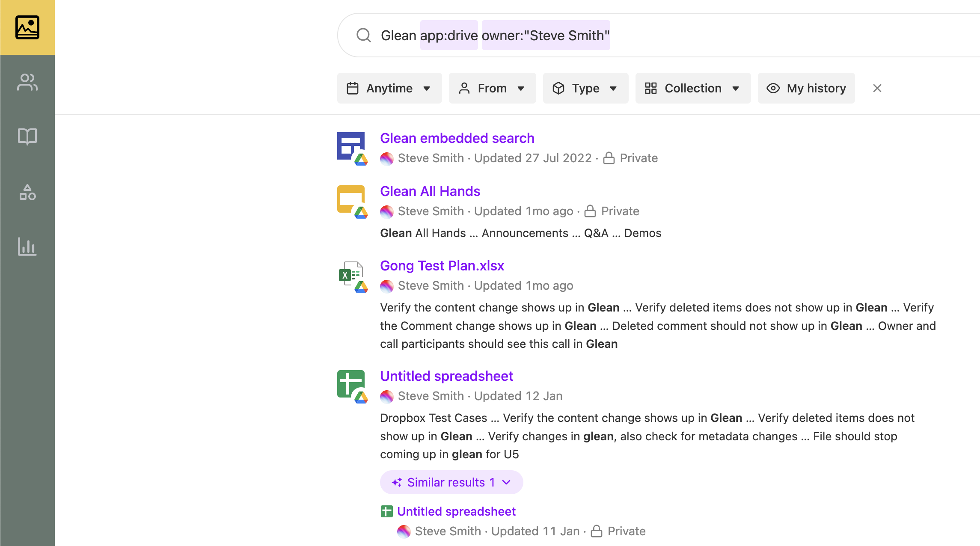The height and width of the screenshot is (546, 980).
Task: Click the magnifier search icon
Action: point(364,35)
